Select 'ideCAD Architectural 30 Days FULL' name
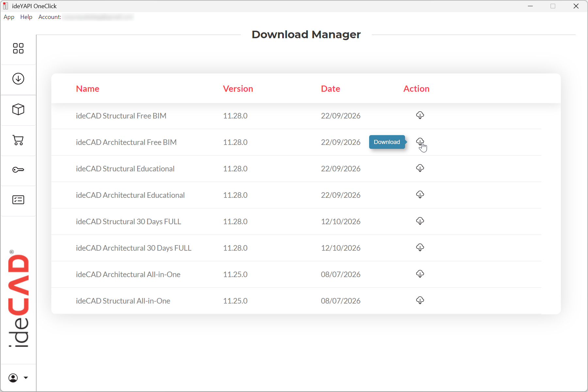Viewport: 588px width, 392px height. 134,248
